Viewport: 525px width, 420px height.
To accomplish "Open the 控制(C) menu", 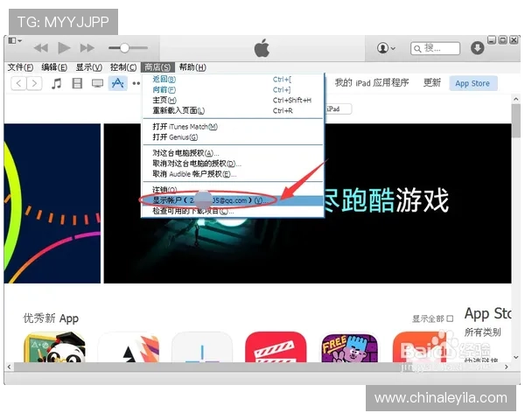I will [x=123, y=67].
